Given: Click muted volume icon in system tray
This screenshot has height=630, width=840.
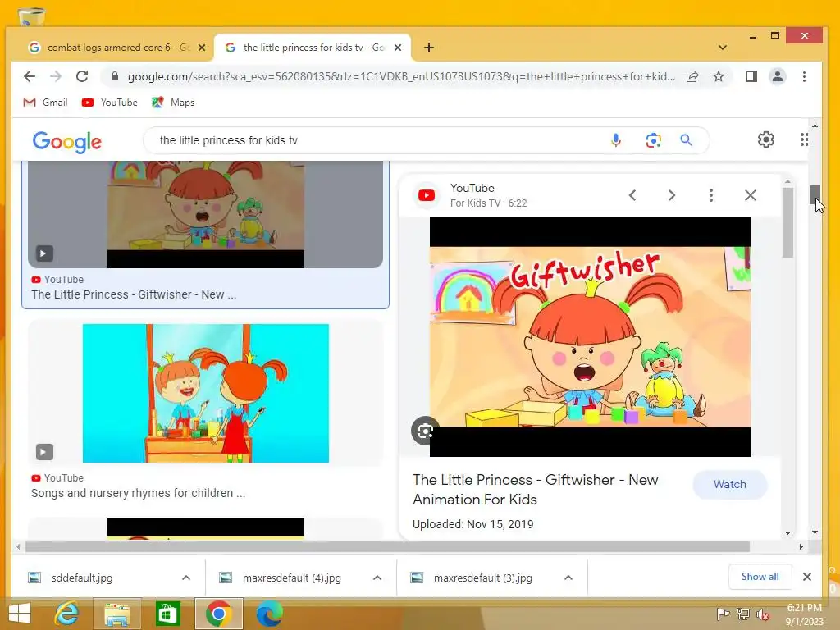Looking at the screenshot, I should 762,614.
